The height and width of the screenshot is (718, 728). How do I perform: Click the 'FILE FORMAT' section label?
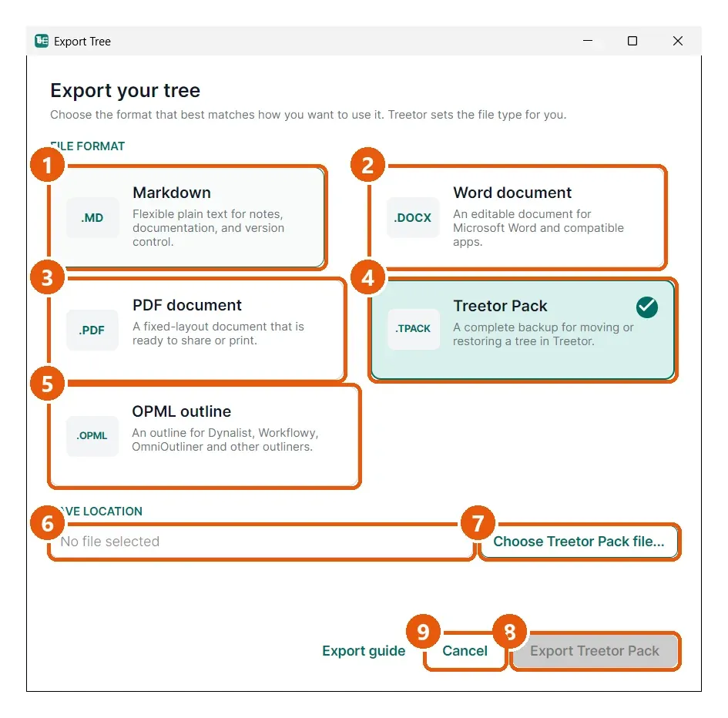point(87,146)
